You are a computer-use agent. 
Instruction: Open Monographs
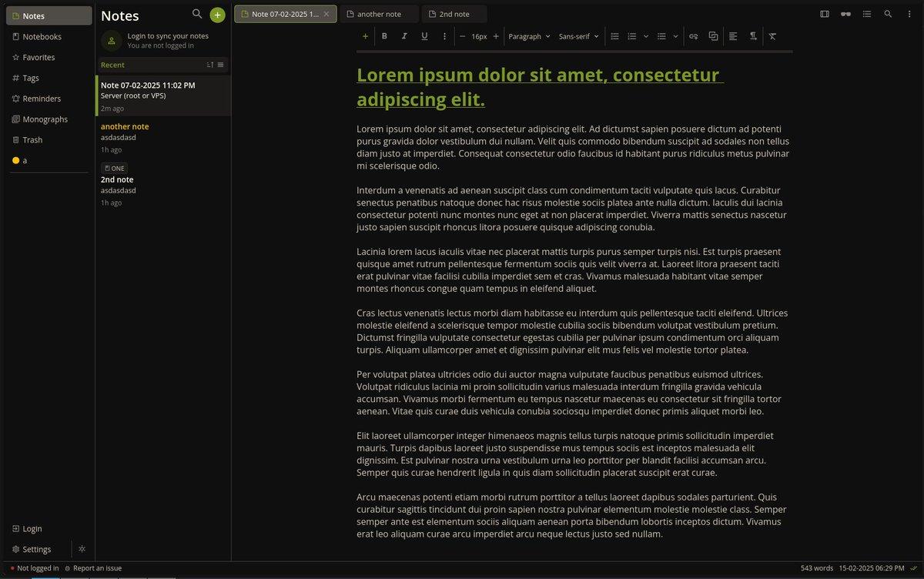49,119
